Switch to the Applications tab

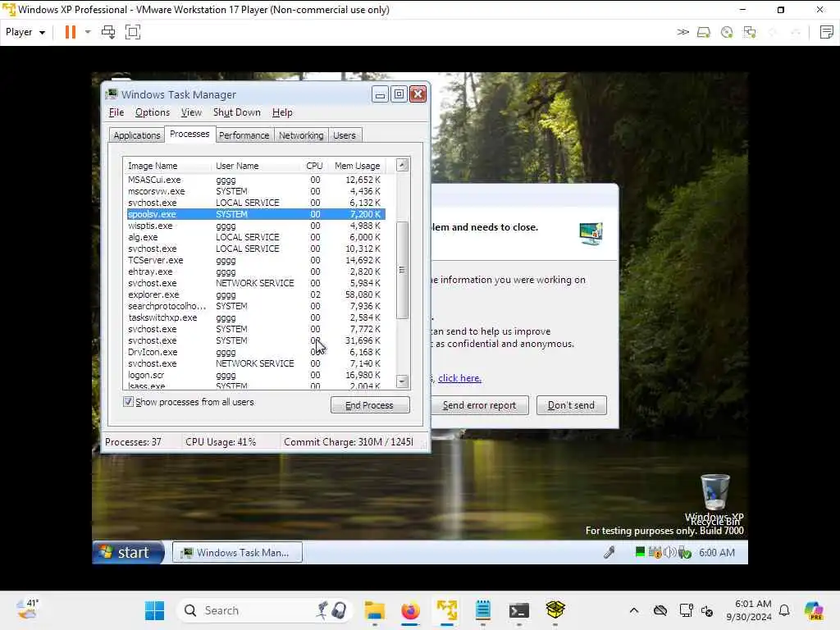137,135
